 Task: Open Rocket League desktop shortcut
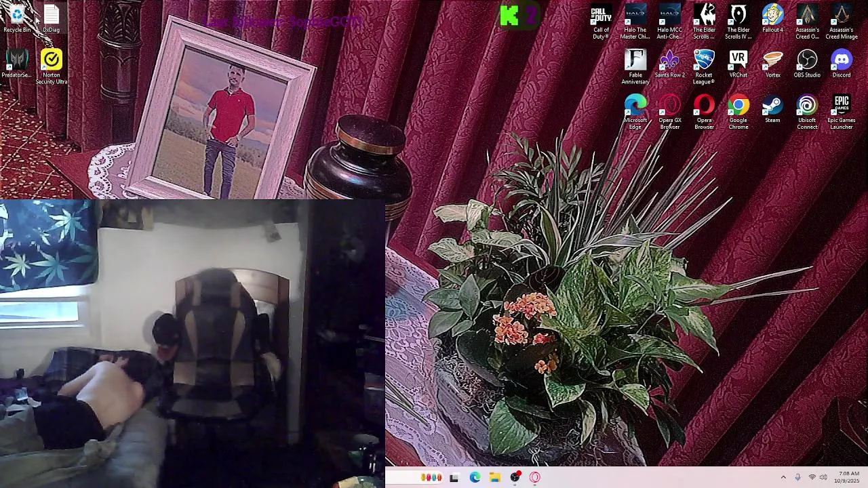point(704,66)
